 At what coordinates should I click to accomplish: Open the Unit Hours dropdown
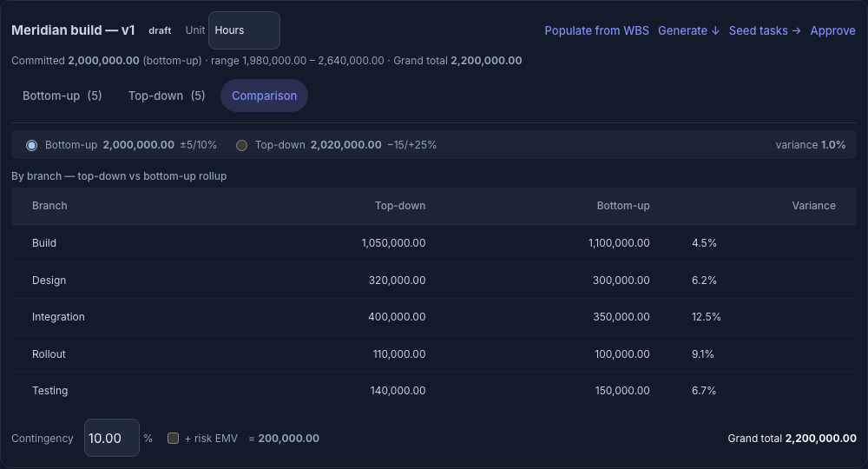(x=244, y=30)
